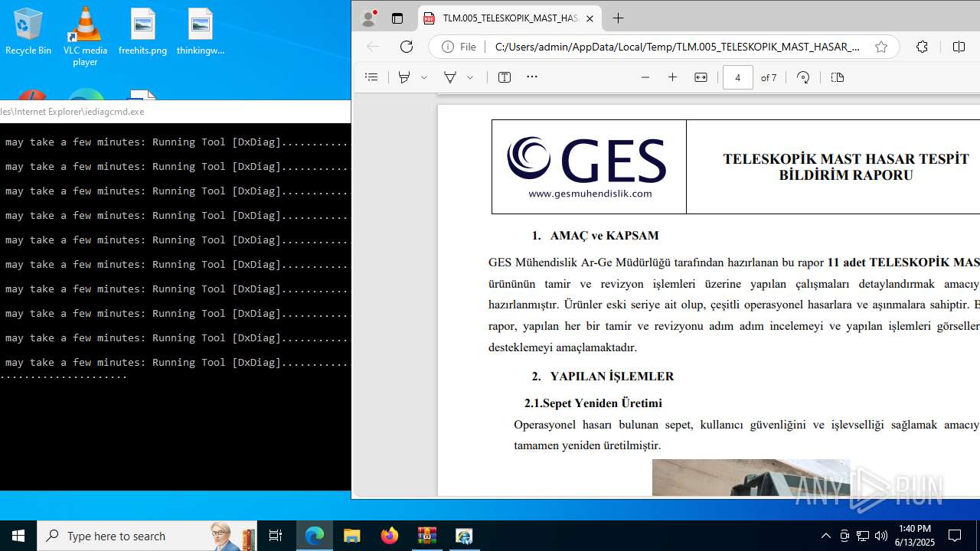Fit PDF to width
Image resolution: width=980 pixels, height=551 pixels.
coord(701,77)
